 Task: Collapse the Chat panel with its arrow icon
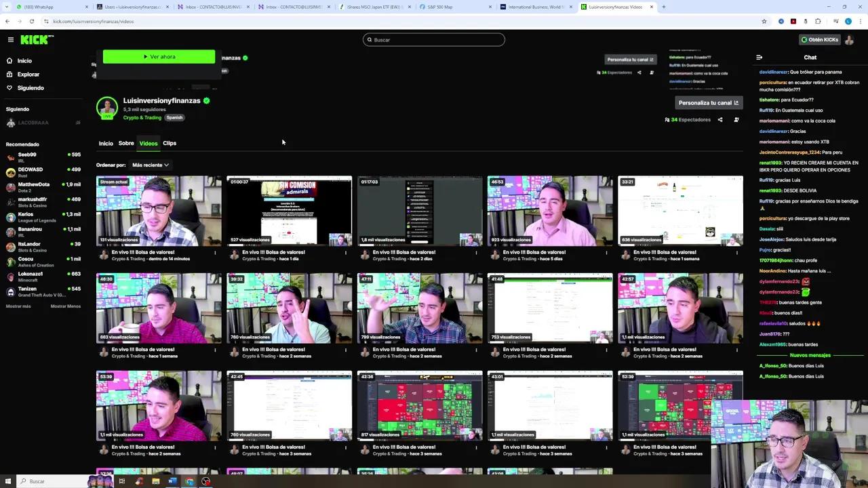click(759, 57)
